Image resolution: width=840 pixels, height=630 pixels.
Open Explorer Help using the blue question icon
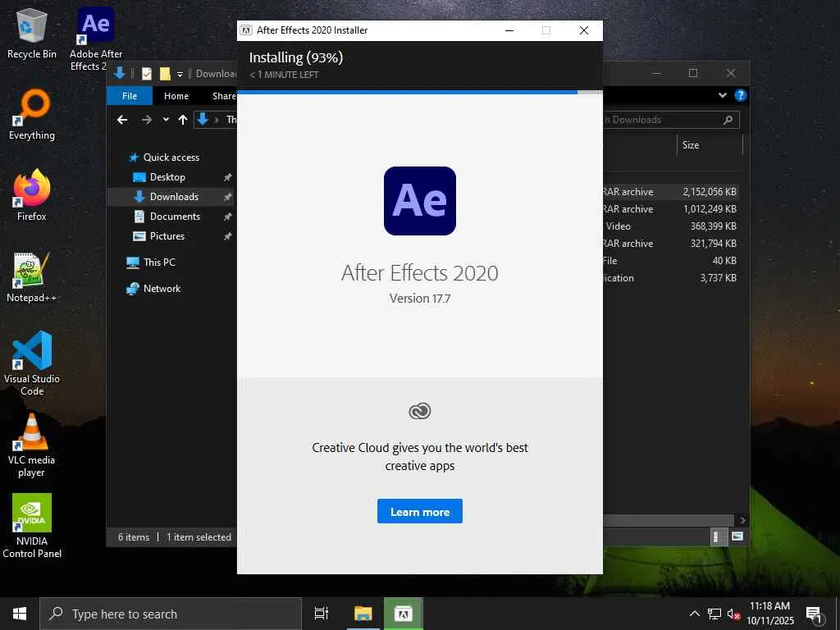pyautogui.click(x=741, y=95)
